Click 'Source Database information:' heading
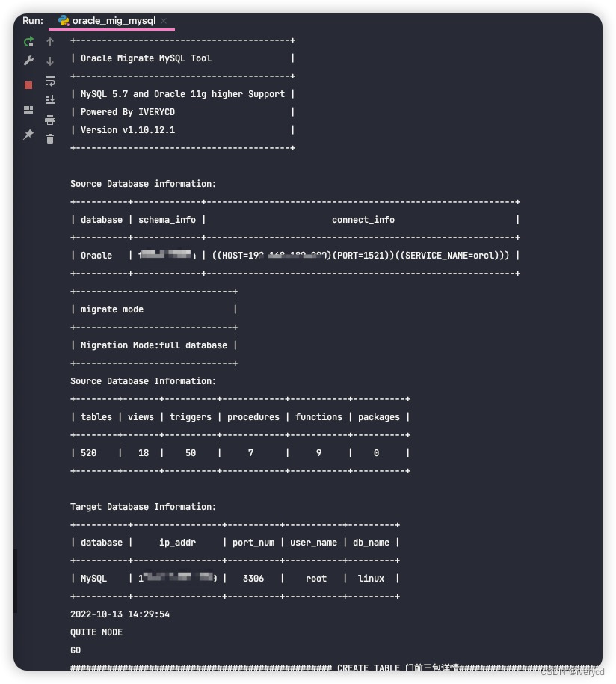Viewport: 616px width, 684px height. pyautogui.click(x=143, y=184)
